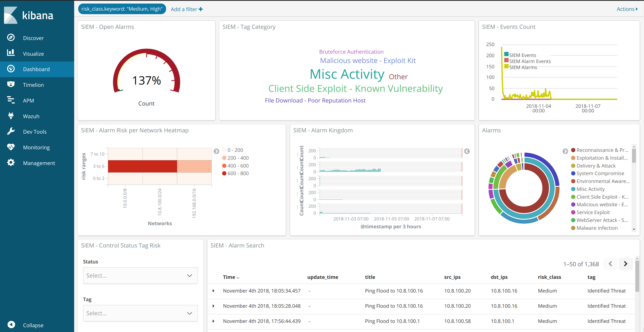Image resolution: width=644 pixels, height=332 pixels.
Task: Open the Actions menu
Action: (x=627, y=9)
